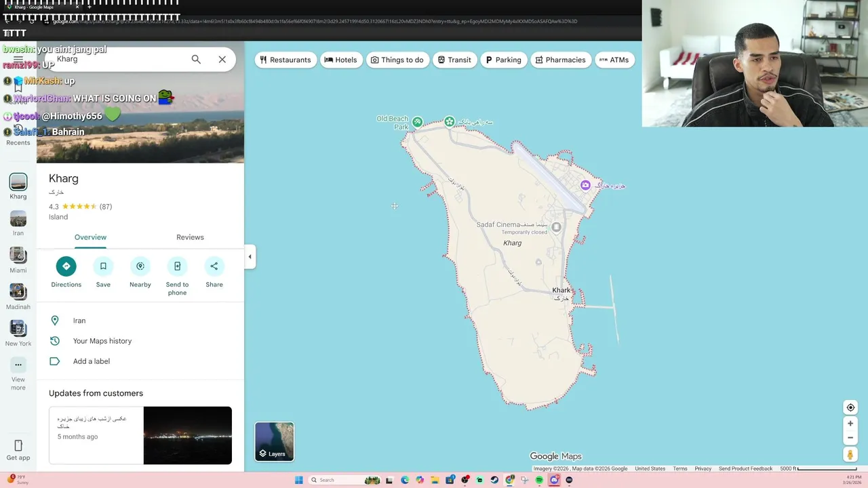Click the Directions icon button
Viewport: 868px width, 488px height.
[x=66, y=266]
